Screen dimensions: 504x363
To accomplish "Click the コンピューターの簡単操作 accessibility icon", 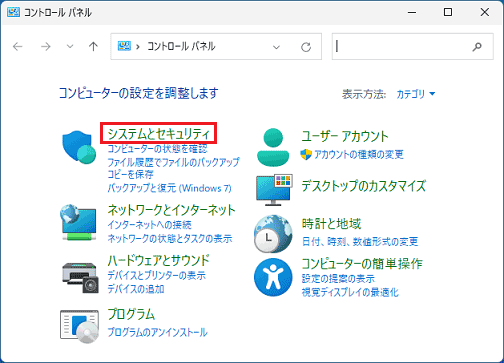I will [273, 277].
